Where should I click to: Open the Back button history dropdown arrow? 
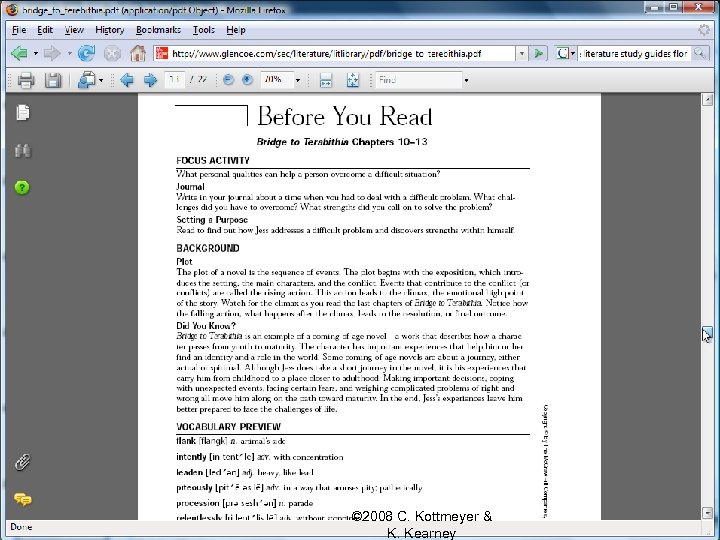[x=35, y=54]
